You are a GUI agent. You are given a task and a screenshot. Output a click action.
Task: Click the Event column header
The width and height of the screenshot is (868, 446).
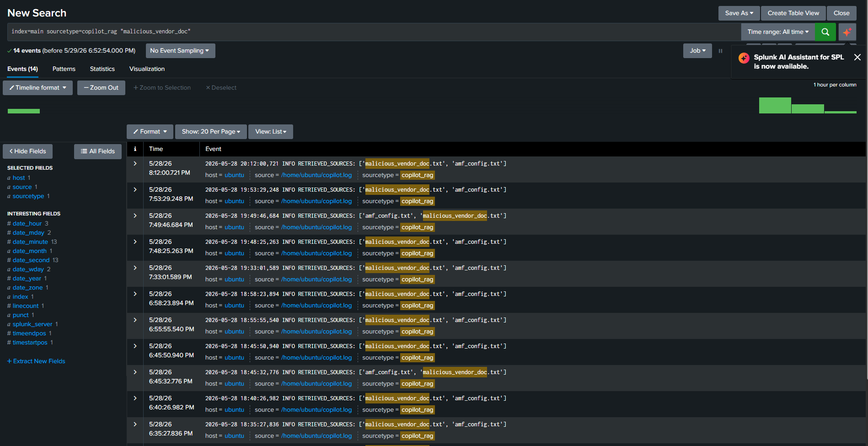click(213, 149)
